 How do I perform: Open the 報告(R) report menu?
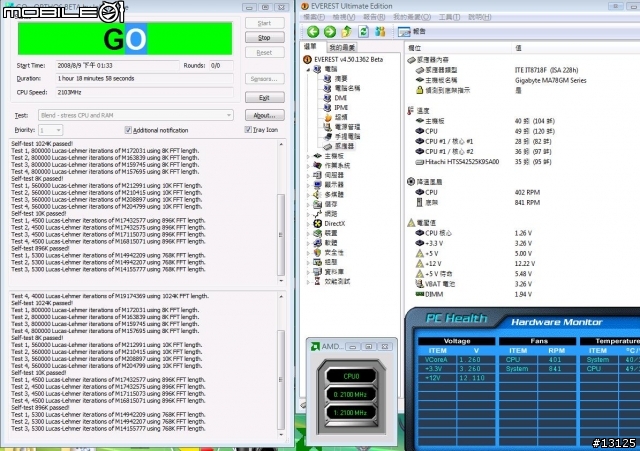[374, 17]
